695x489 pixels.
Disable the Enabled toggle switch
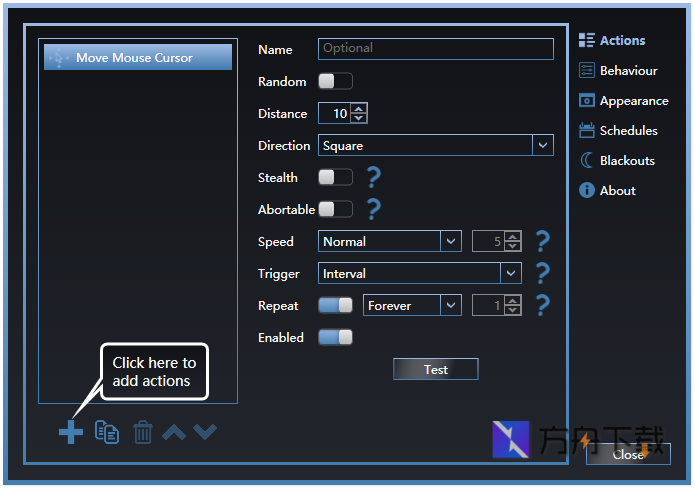click(335, 338)
